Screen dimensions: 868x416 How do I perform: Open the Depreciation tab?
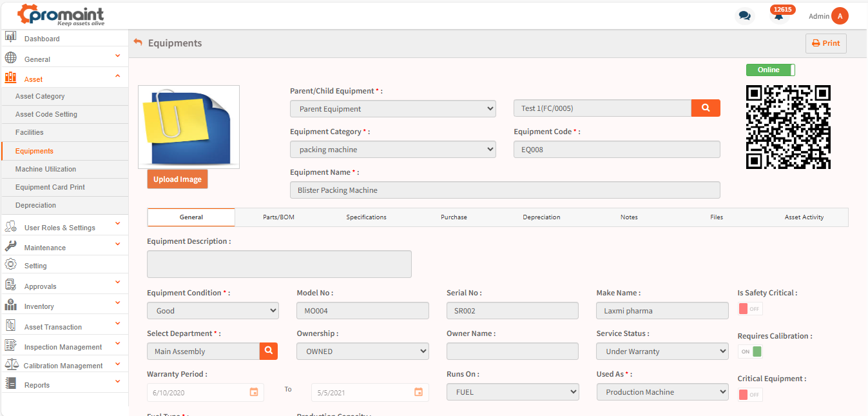[x=541, y=217]
